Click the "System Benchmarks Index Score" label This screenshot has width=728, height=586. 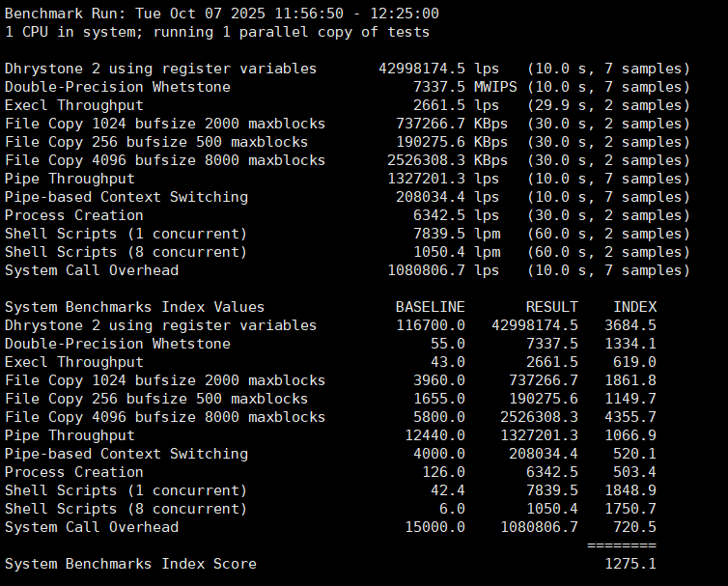[130, 564]
